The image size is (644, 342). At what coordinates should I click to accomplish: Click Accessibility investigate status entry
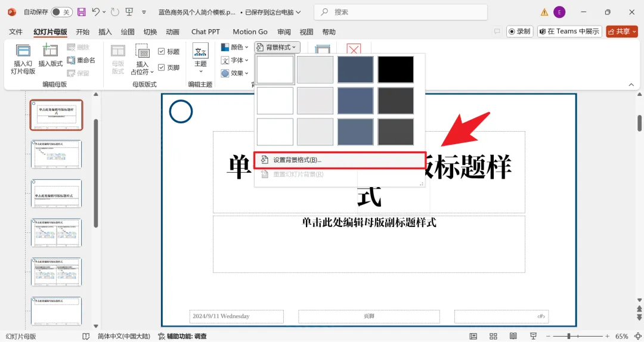click(182, 336)
